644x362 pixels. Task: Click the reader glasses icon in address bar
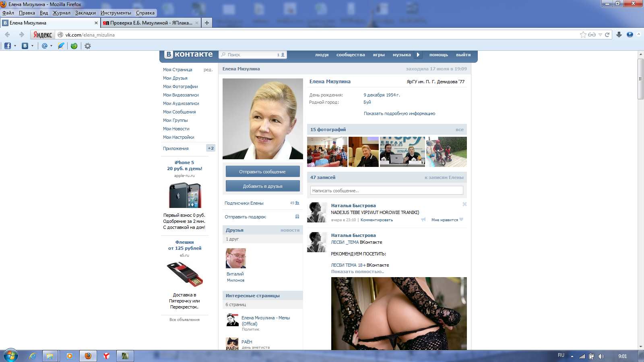click(x=592, y=35)
